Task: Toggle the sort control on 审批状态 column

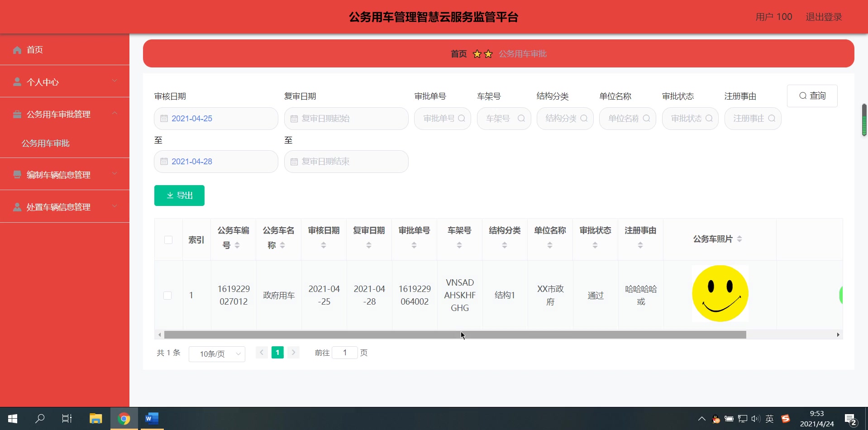Action: pyautogui.click(x=595, y=245)
